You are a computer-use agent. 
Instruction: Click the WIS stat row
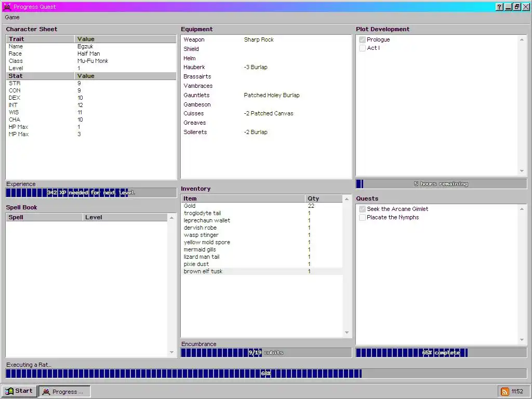pyautogui.click(x=91, y=112)
